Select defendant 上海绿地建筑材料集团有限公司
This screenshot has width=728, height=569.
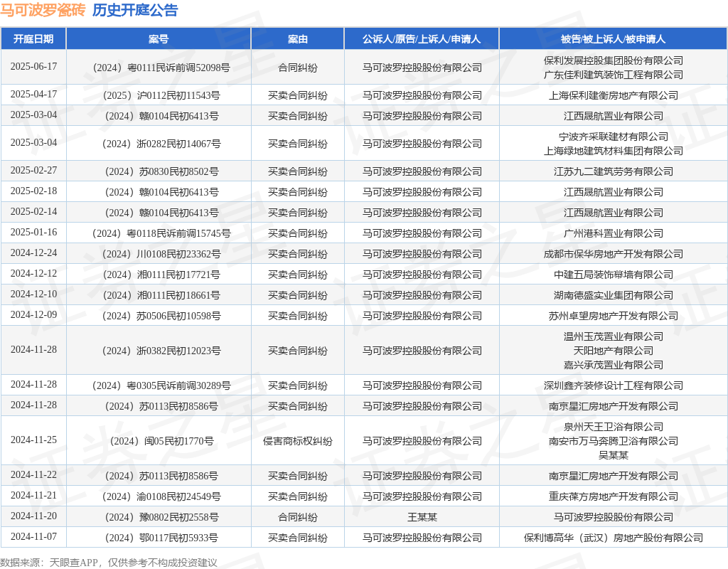coord(614,151)
